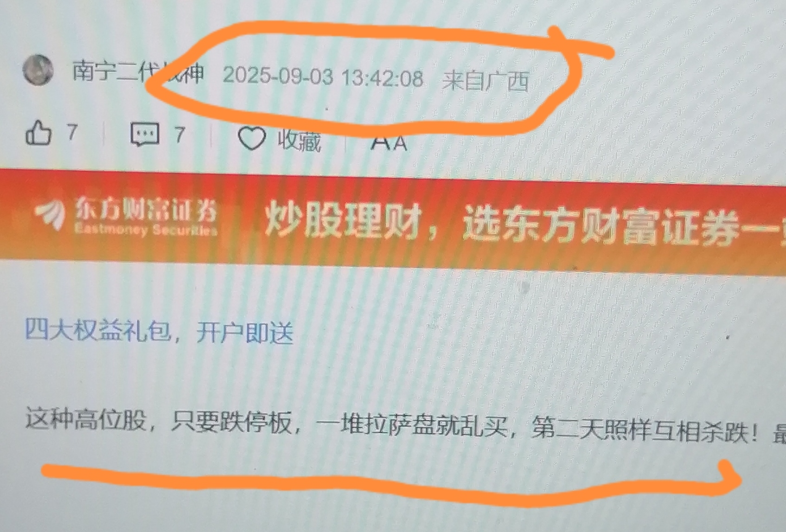Click the comment count 7 beside bubble
This screenshot has width=786, height=532.
[180, 135]
